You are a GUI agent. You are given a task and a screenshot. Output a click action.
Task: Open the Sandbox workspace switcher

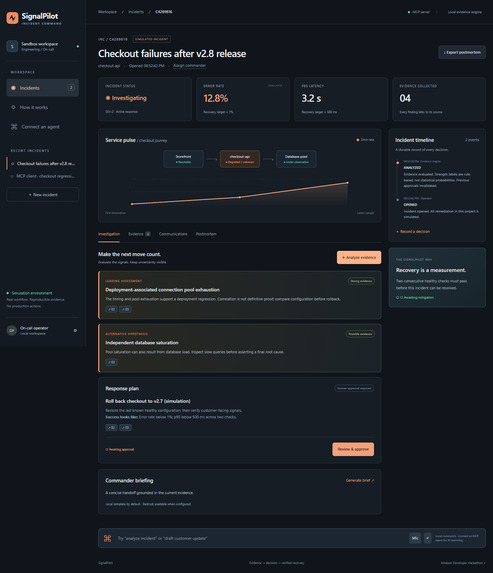click(43, 46)
